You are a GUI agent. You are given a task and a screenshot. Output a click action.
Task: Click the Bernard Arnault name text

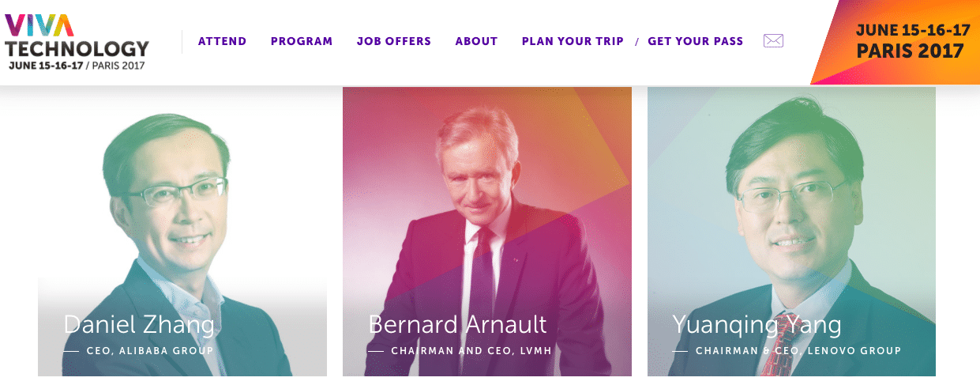coord(457,325)
